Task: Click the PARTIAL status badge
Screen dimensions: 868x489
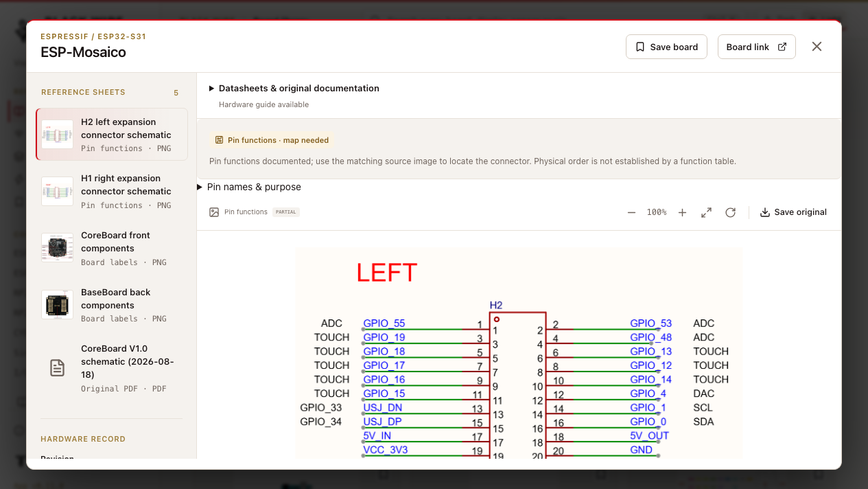Action: [x=285, y=212]
